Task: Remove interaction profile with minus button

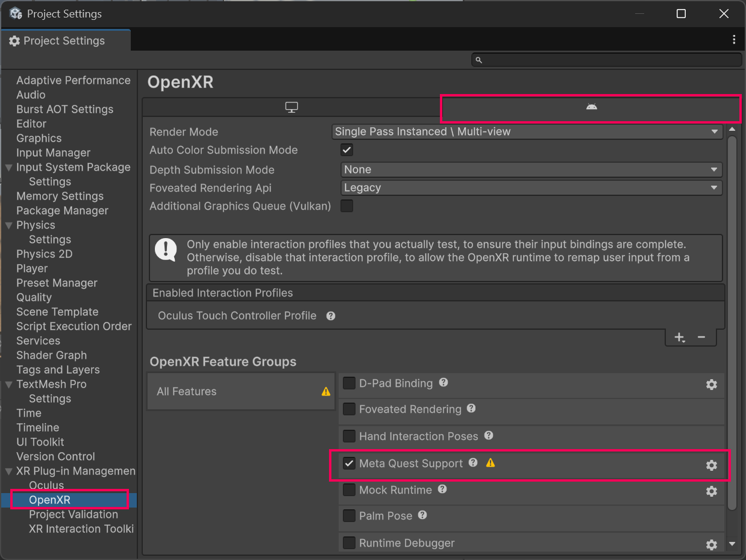Action: click(701, 338)
